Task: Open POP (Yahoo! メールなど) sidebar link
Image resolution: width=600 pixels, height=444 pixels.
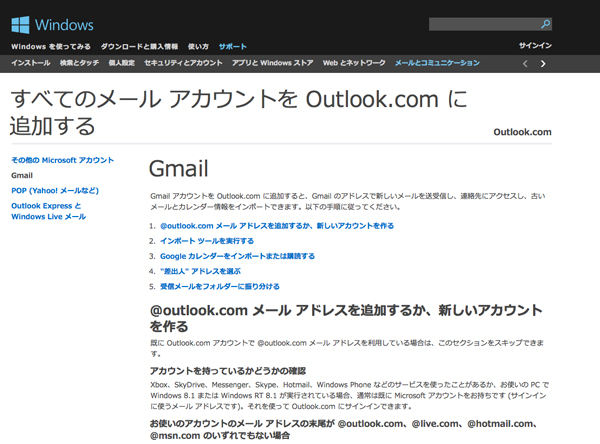Action: click(55, 190)
